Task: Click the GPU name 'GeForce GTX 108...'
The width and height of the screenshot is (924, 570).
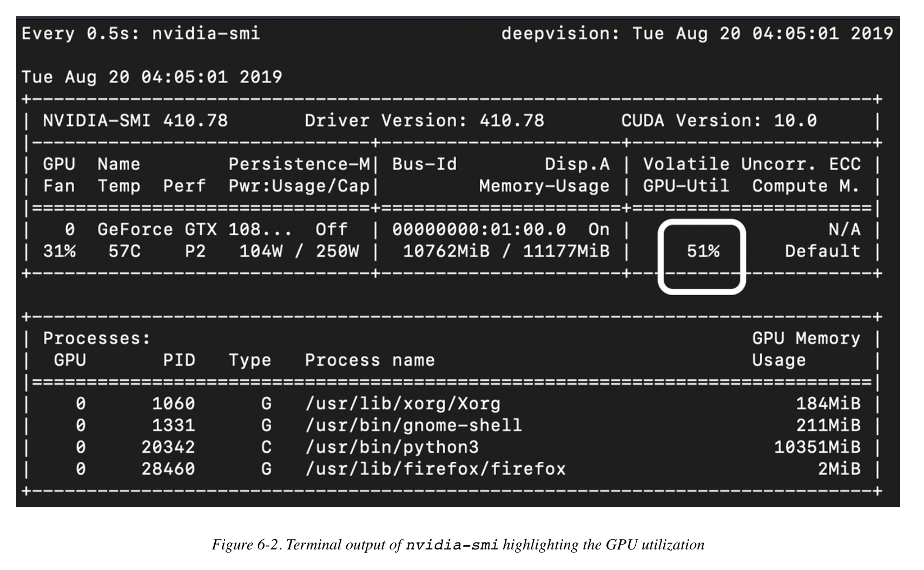Action: [195, 229]
